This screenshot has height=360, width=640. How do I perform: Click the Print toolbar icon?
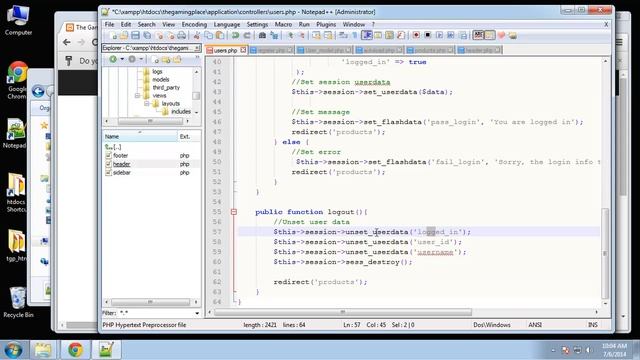182,36
